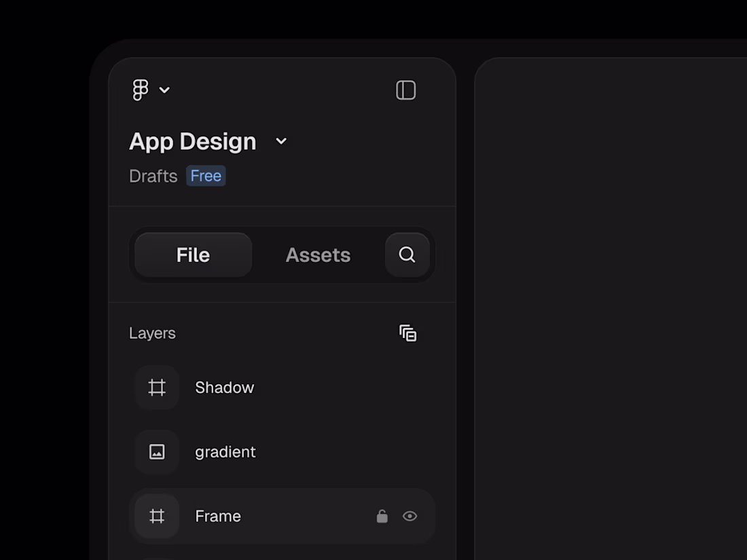Viewport: 747px width, 560px height.
Task: Select the gradient layer in the layers list
Action: [225, 451]
